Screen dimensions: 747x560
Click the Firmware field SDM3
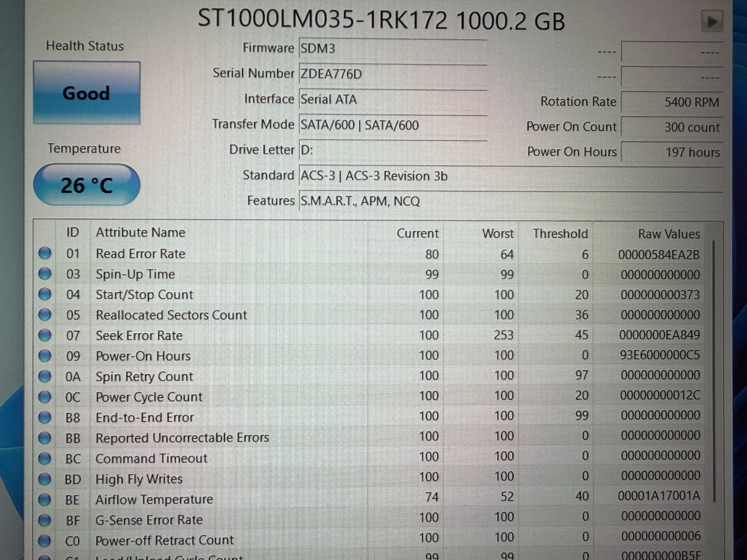click(x=393, y=49)
